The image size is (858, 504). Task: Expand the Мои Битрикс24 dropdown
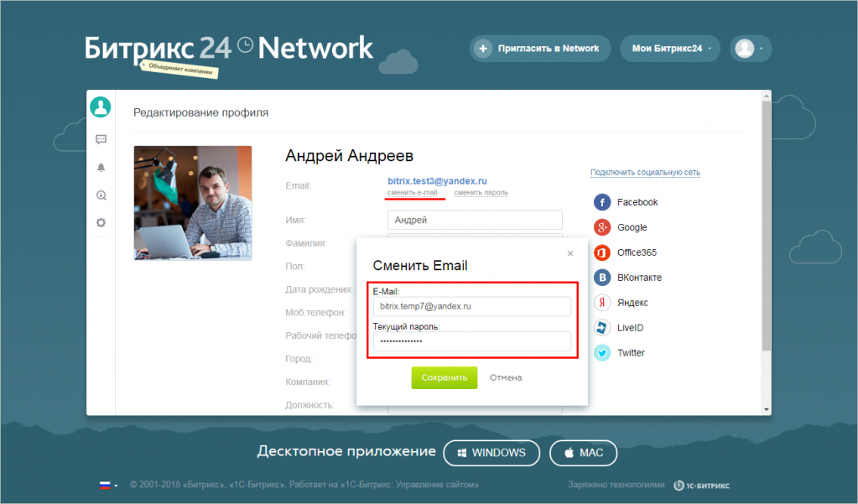coord(670,49)
